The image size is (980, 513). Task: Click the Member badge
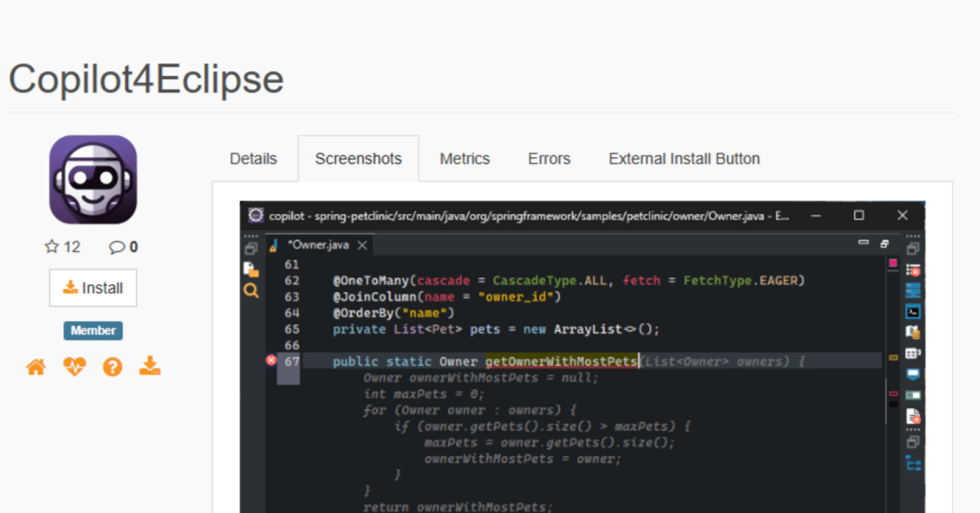[x=93, y=331]
